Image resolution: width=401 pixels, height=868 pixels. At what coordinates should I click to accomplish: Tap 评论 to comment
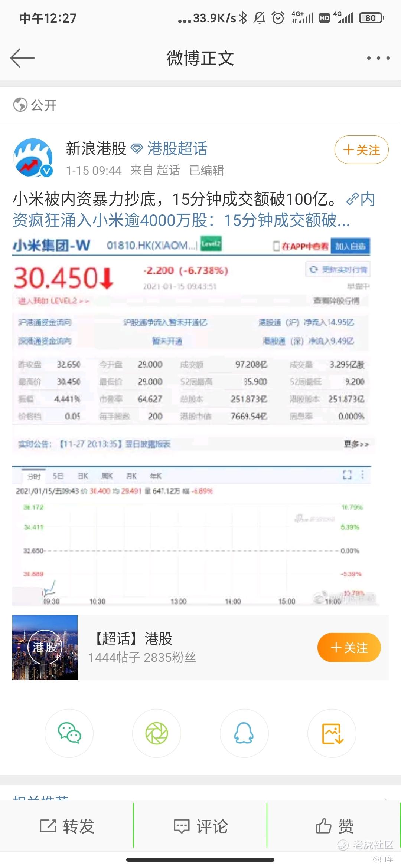[200, 826]
